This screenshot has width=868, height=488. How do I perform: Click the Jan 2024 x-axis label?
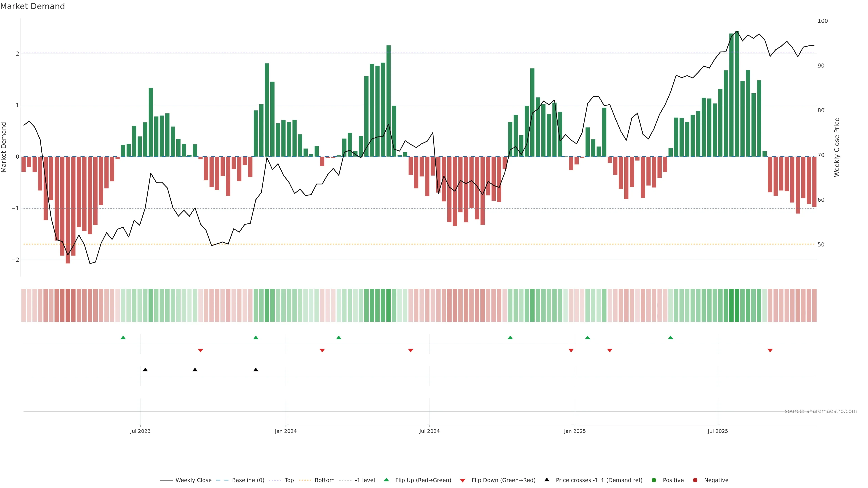pyautogui.click(x=285, y=431)
